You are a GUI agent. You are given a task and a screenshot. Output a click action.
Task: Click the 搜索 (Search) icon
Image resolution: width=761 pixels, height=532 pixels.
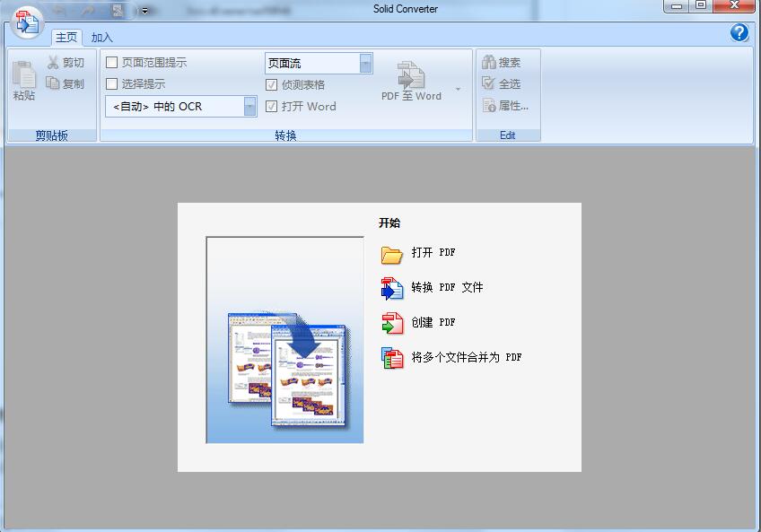[489, 62]
